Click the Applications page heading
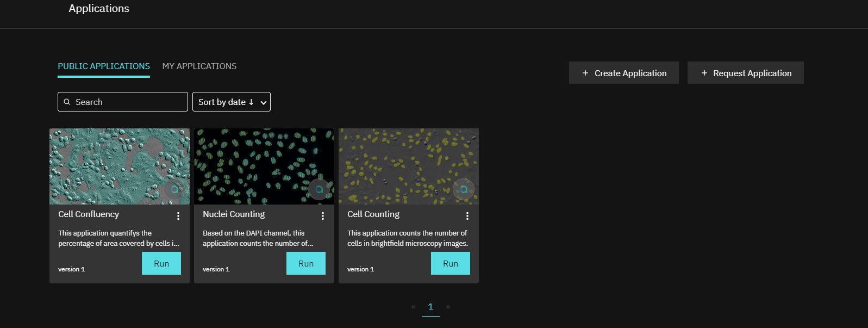The height and width of the screenshot is (328, 868). tap(99, 8)
